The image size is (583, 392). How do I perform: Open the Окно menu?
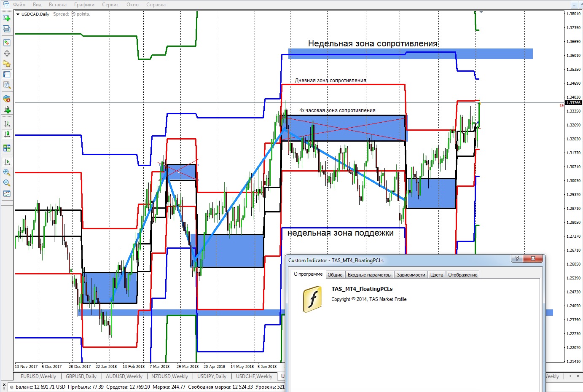pyautogui.click(x=132, y=5)
